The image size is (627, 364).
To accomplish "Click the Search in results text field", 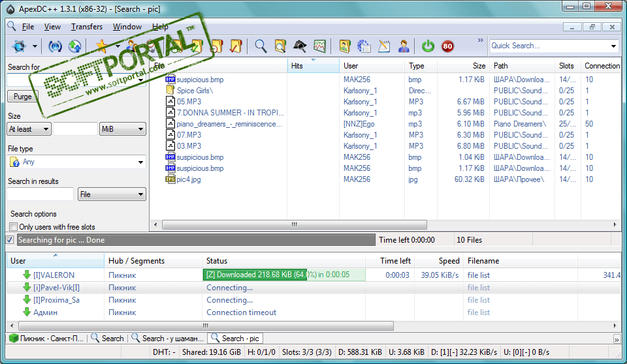I will (40, 194).
